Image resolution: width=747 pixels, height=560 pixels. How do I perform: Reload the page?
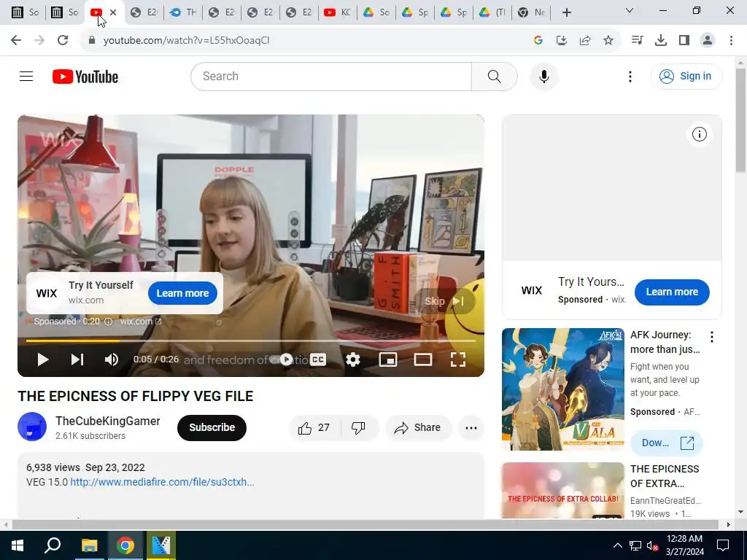click(63, 40)
